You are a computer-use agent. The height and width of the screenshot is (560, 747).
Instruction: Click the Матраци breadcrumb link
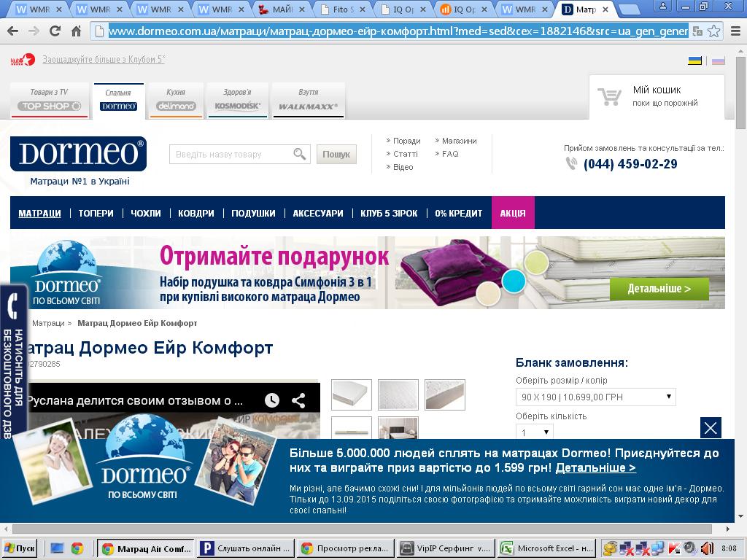point(48,323)
